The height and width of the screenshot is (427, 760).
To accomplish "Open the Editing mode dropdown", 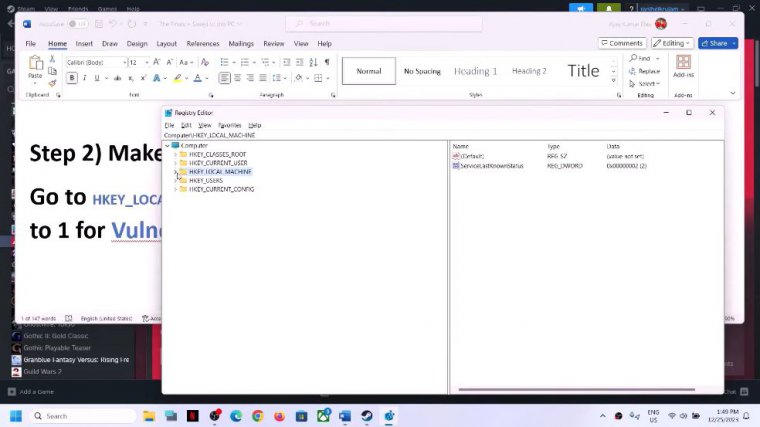I will (x=672, y=43).
